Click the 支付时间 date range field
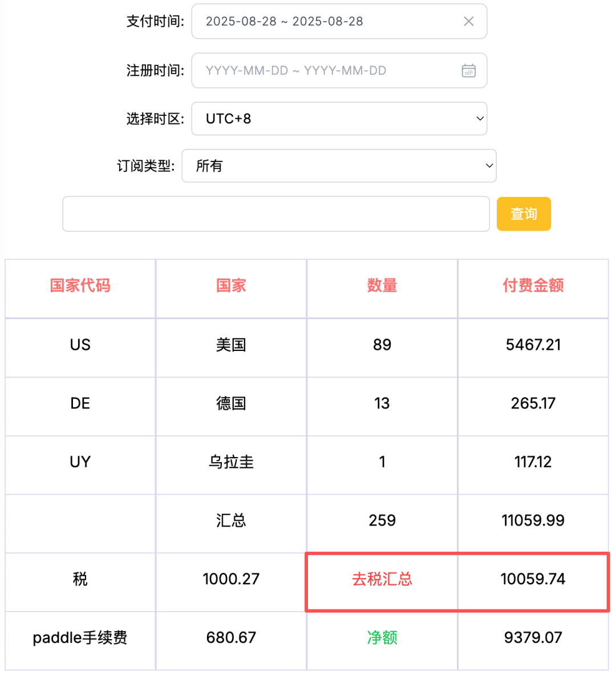Screen dimensions: 616x679 [339, 21]
